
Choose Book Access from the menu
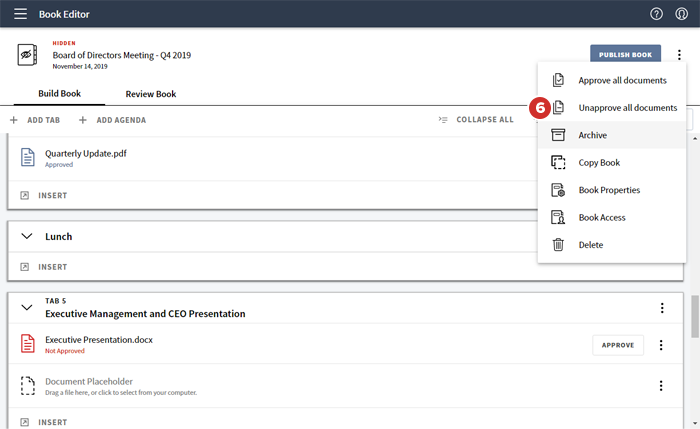(x=602, y=217)
